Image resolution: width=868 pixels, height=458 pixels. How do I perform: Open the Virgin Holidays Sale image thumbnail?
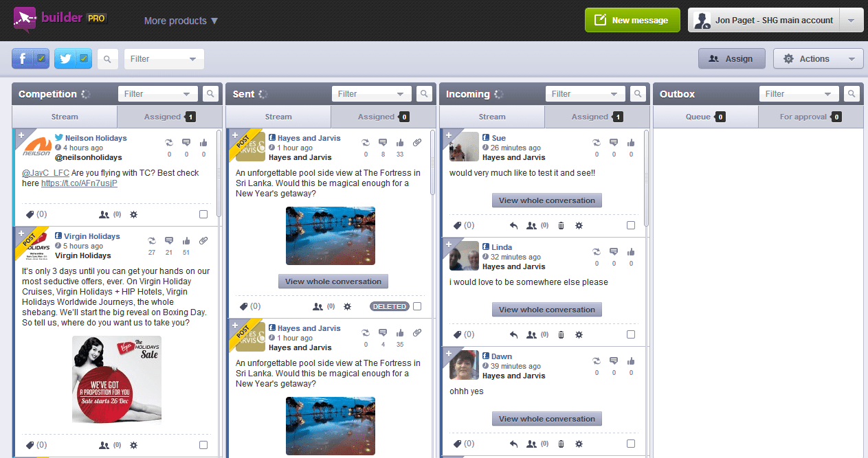[x=117, y=380]
